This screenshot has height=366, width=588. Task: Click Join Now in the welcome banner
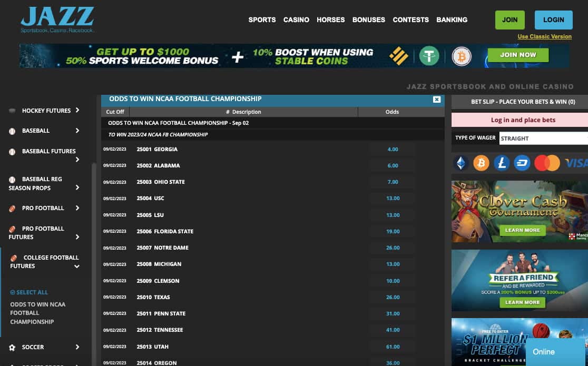point(518,55)
